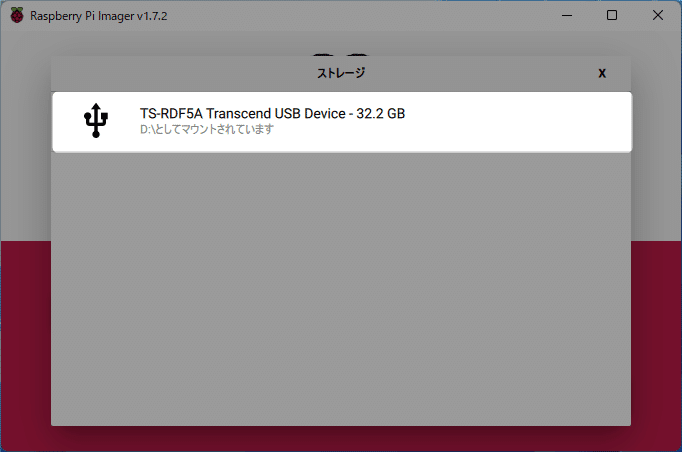Close the Raspberry Pi Imager window
This screenshot has height=452, width=682.
click(658, 15)
